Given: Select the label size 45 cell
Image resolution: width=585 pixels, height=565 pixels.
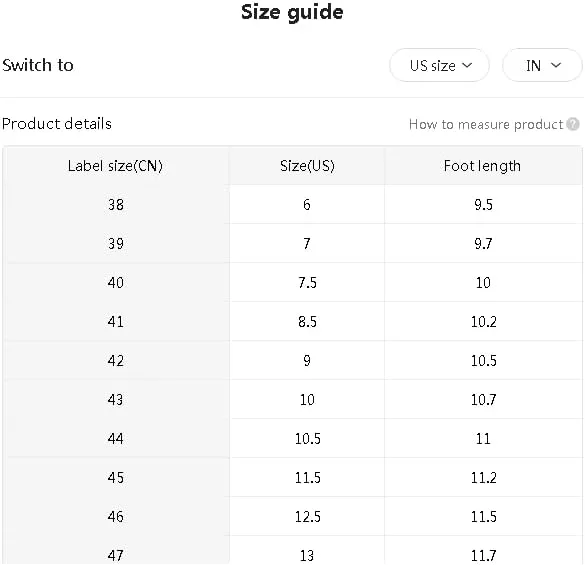Looking at the screenshot, I should click(x=116, y=478).
